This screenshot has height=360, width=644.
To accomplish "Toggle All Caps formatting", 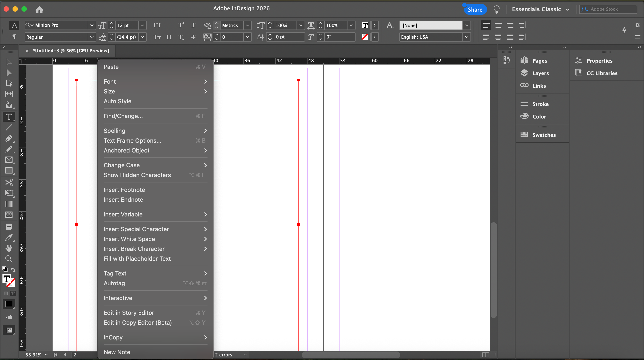I will coord(157,25).
